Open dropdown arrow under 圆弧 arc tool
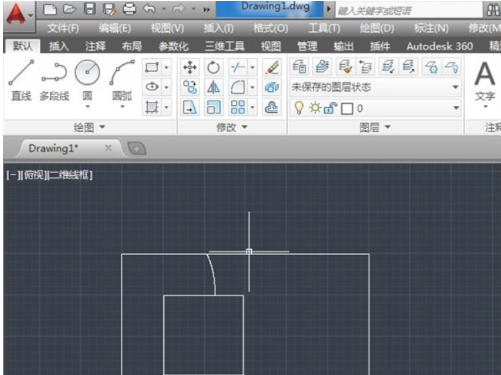 tap(122, 107)
